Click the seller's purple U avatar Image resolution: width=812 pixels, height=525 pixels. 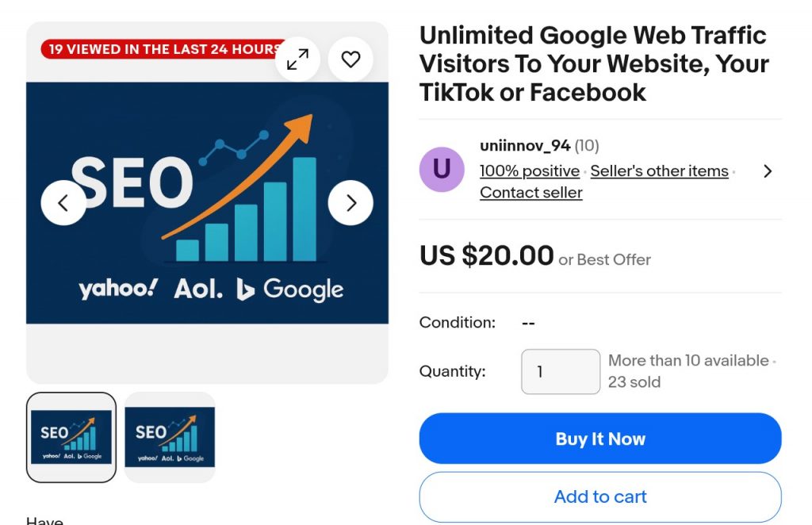coord(442,170)
